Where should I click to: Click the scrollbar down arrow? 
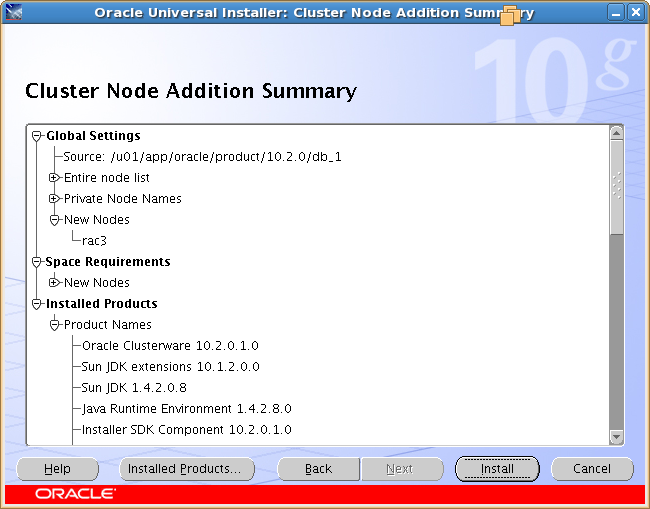point(616,437)
